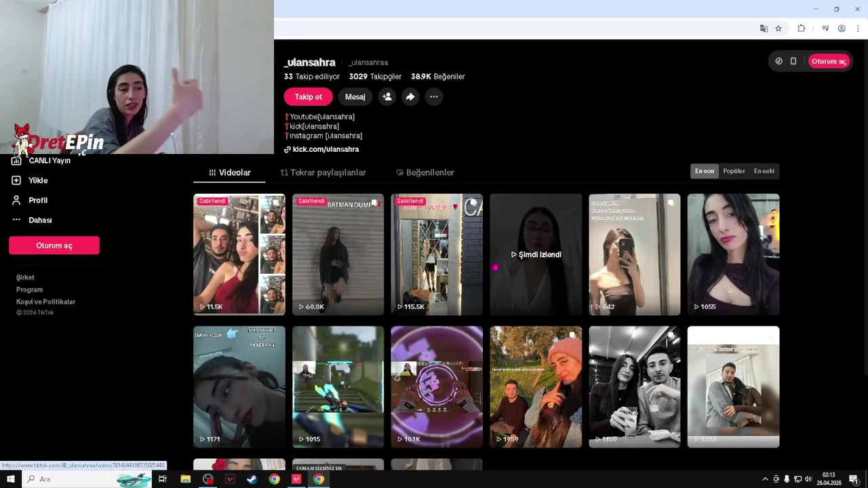Open the outdoor video with 1959 views
The height and width of the screenshot is (488, 868).
(x=536, y=387)
